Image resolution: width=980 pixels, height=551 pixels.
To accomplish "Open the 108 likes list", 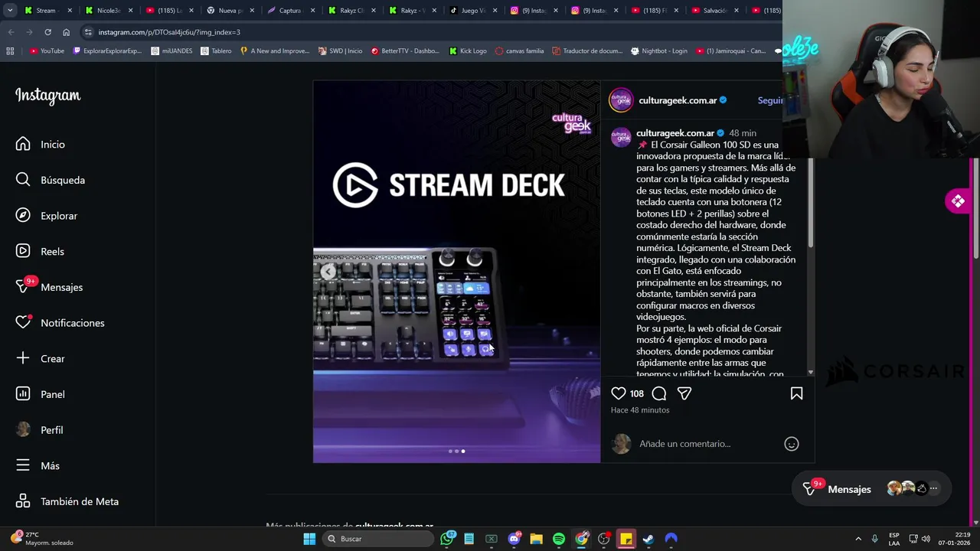I will coord(637,393).
